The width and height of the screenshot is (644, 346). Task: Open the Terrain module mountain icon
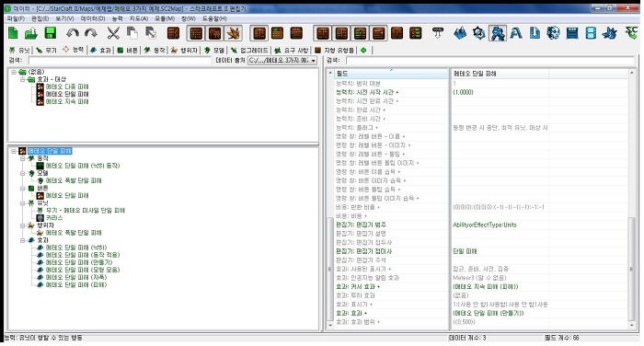460,33
